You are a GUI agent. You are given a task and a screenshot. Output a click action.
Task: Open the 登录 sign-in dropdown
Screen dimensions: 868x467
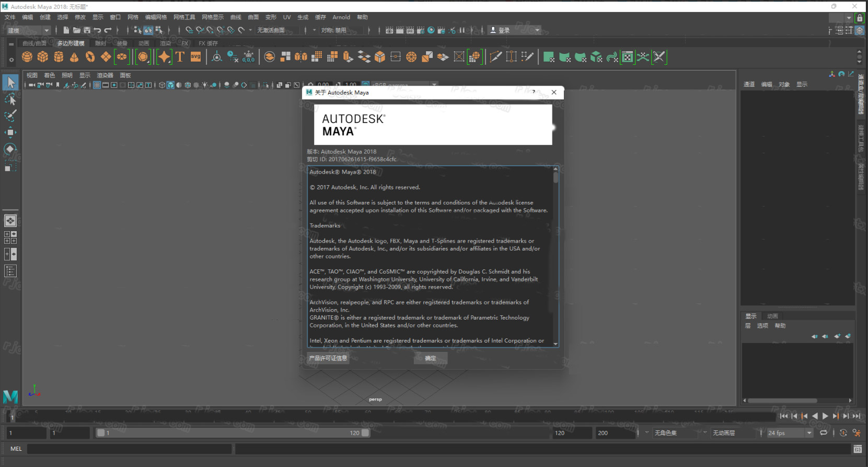(x=514, y=30)
